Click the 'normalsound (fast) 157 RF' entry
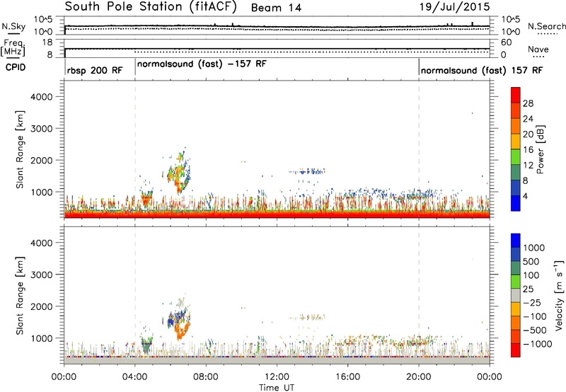The image size is (566, 392). 482,70
